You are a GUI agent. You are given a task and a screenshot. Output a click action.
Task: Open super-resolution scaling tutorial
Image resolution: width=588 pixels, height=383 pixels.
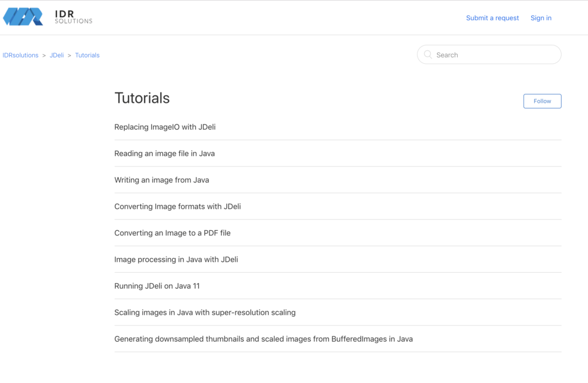click(204, 312)
